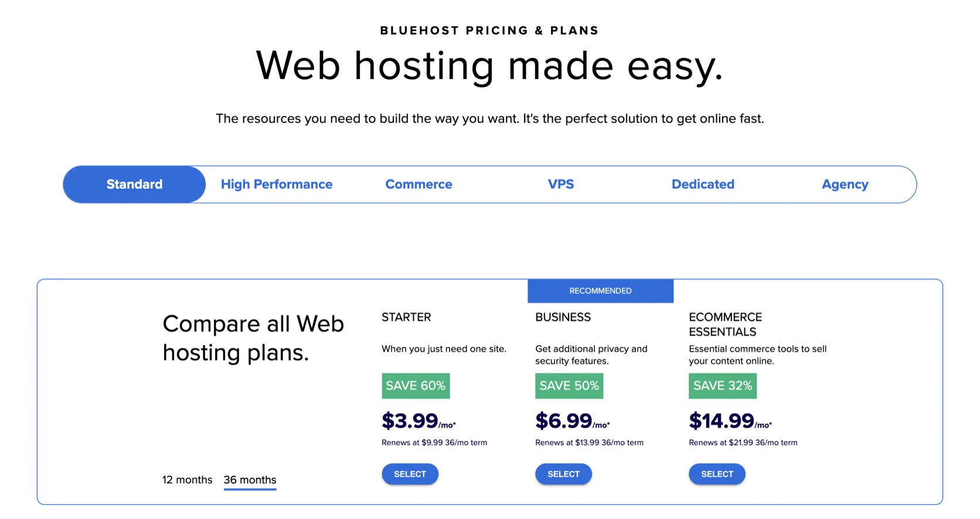Select the Ecommerce Essentials plan
The height and width of the screenshot is (519, 980).
coord(717,474)
